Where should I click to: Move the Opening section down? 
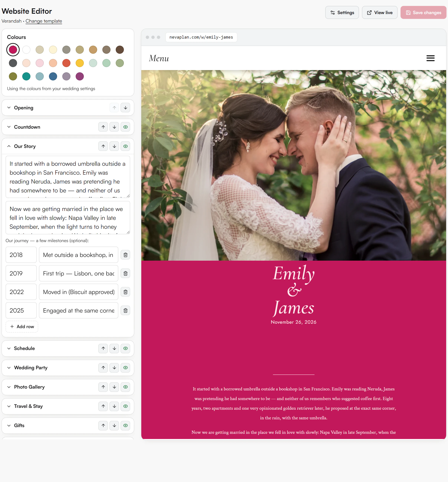click(x=125, y=108)
